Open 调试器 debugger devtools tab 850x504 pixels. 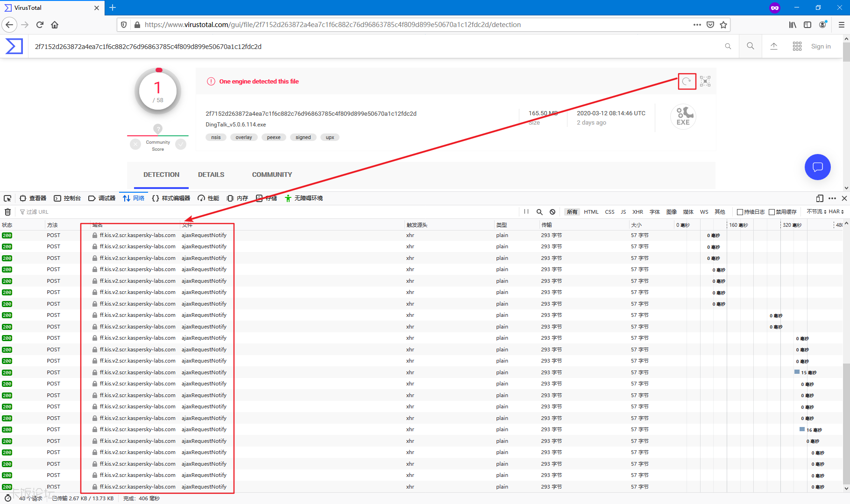(102, 198)
